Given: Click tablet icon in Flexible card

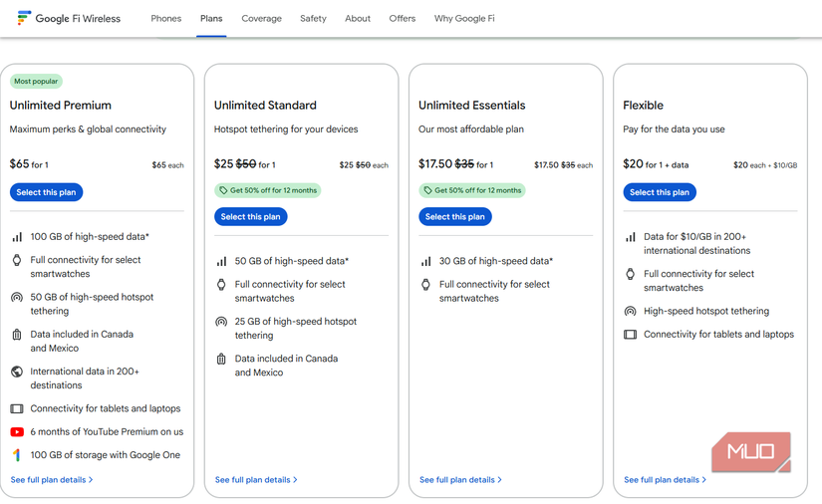Looking at the screenshot, I should click(630, 335).
